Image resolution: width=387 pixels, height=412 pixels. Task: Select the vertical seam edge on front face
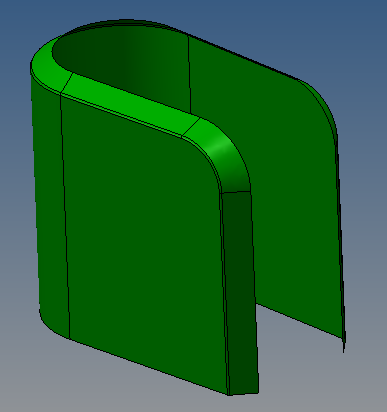[65, 217]
